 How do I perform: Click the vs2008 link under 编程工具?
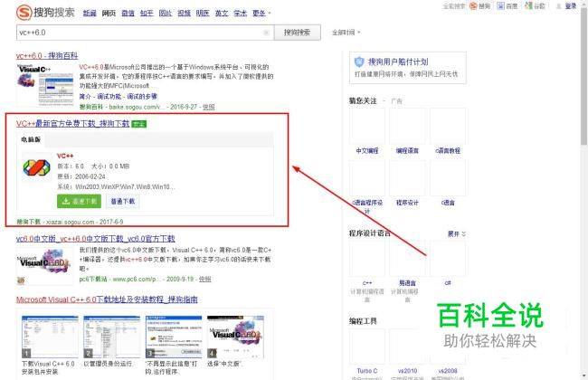click(448, 371)
